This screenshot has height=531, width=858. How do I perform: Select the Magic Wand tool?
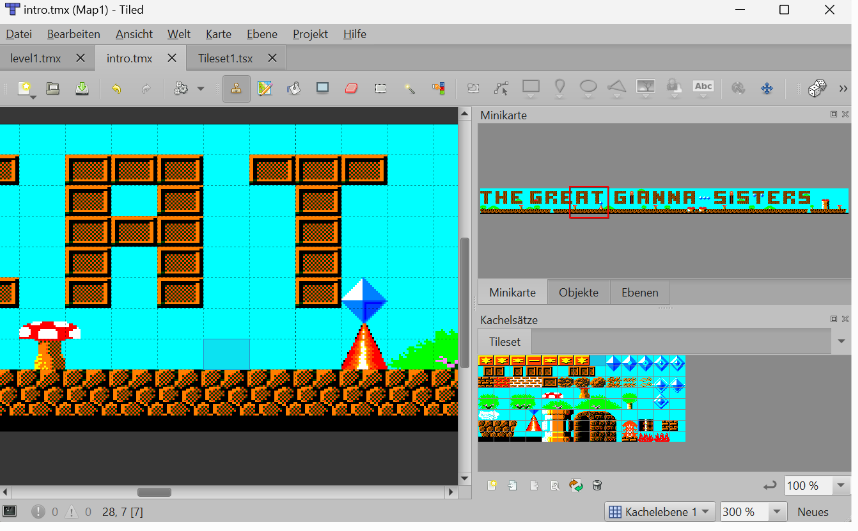point(409,88)
